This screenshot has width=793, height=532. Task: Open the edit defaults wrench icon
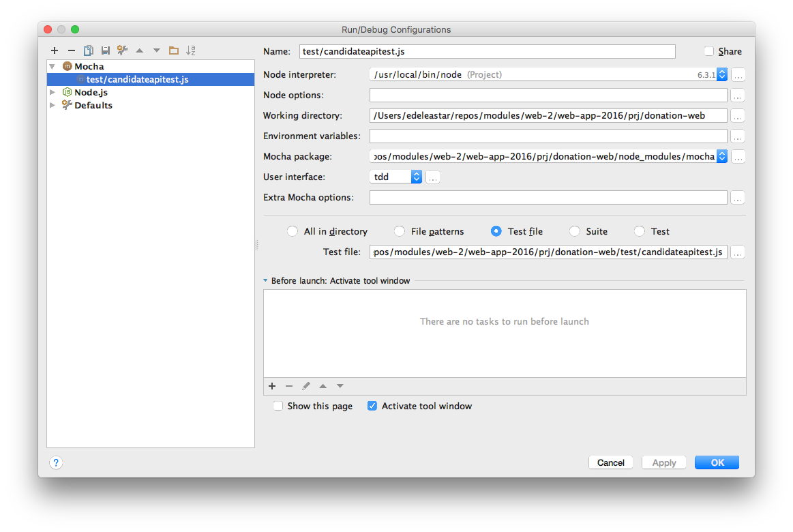pyautogui.click(x=123, y=50)
